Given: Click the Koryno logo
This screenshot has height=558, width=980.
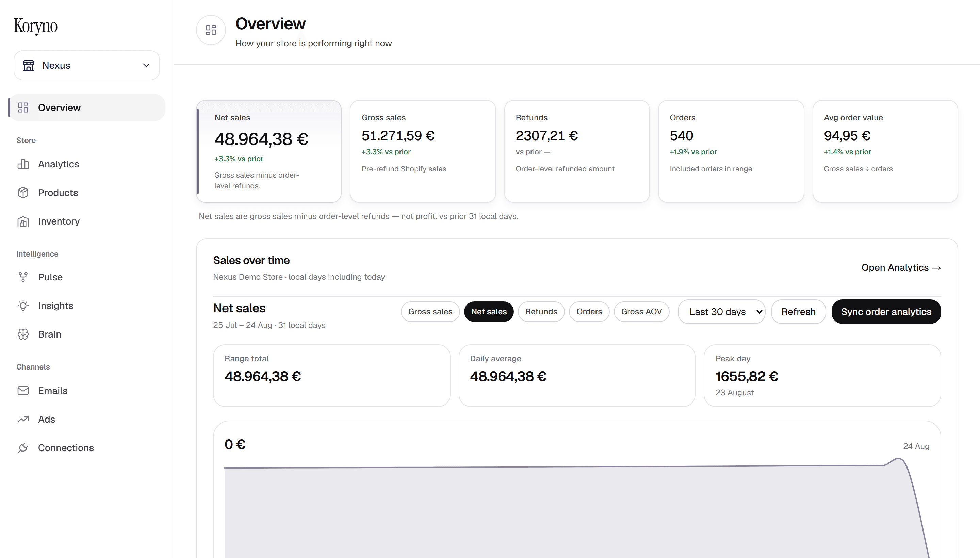Looking at the screenshot, I should pyautogui.click(x=36, y=26).
